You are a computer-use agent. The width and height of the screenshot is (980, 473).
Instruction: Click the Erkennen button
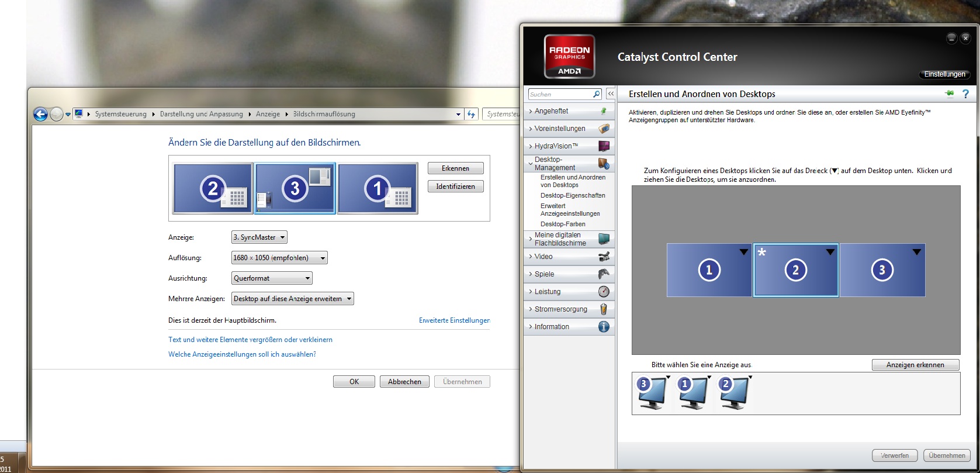pyautogui.click(x=455, y=168)
